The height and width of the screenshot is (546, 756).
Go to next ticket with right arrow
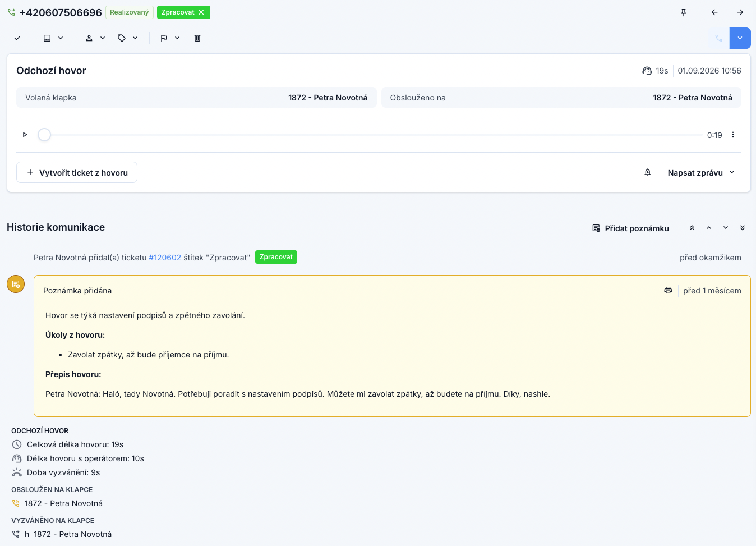(740, 12)
